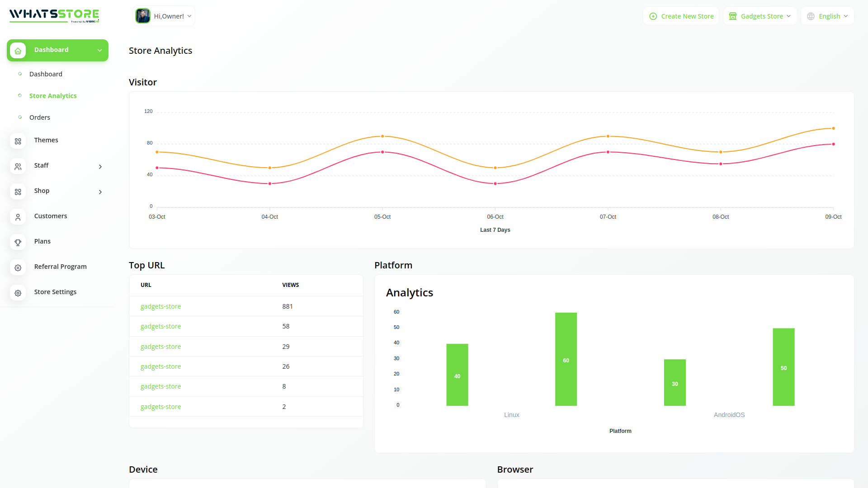Click the Customers person icon
Viewport: 868px width, 488px height.
point(18,217)
